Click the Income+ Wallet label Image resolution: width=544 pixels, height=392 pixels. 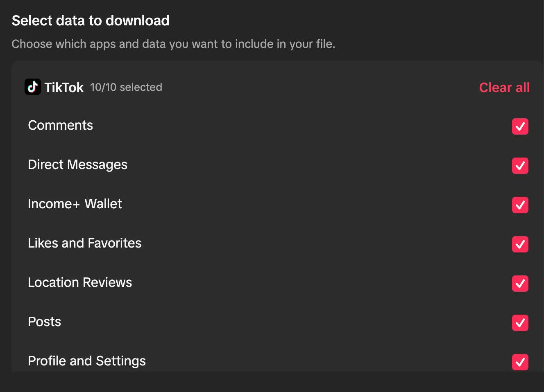pyautogui.click(x=75, y=204)
